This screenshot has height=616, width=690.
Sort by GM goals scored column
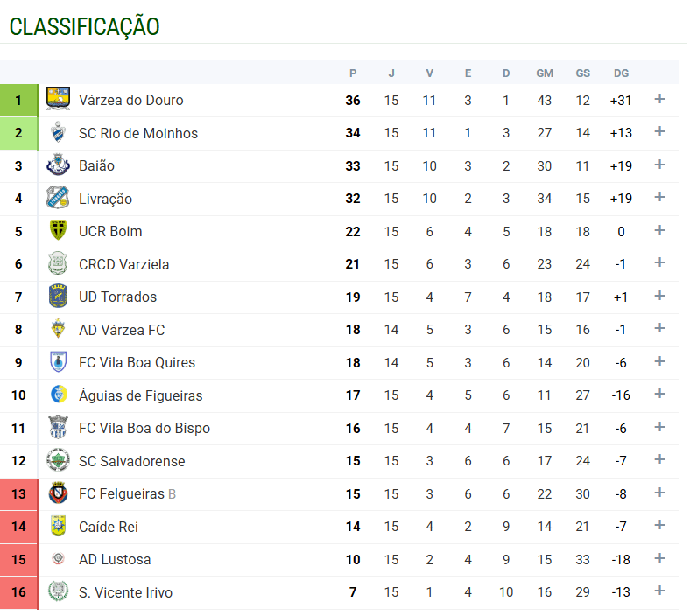click(545, 73)
